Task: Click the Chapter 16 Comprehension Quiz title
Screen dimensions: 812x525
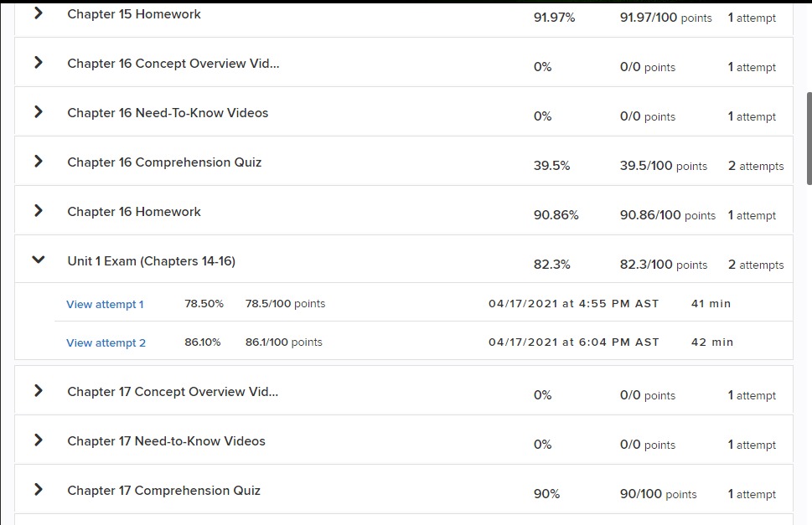Action: (164, 162)
